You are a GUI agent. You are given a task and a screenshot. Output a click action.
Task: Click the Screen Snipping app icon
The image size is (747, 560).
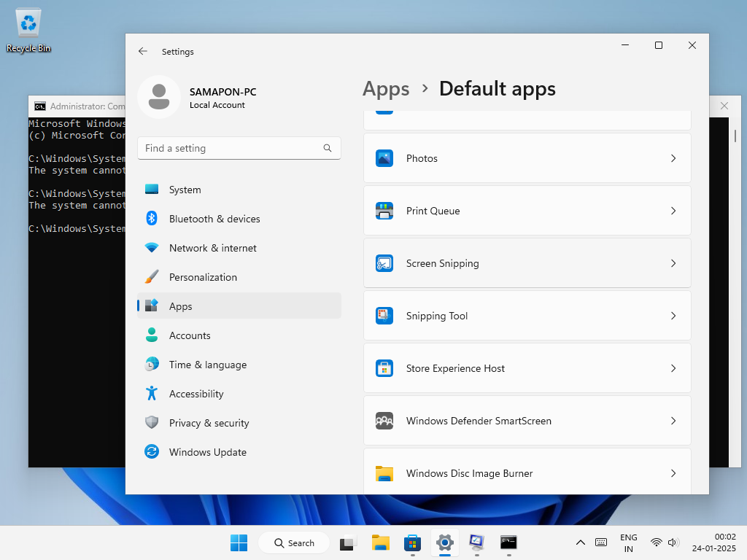(x=384, y=262)
